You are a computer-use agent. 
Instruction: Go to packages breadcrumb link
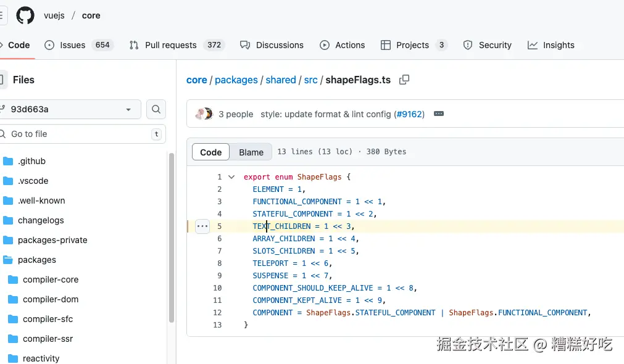(236, 80)
